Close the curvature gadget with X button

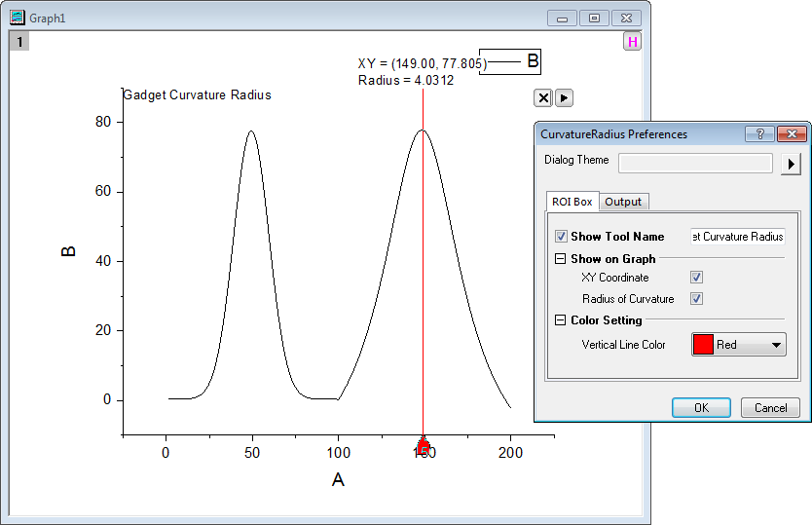pyautogui.click(x=543, y=98)
